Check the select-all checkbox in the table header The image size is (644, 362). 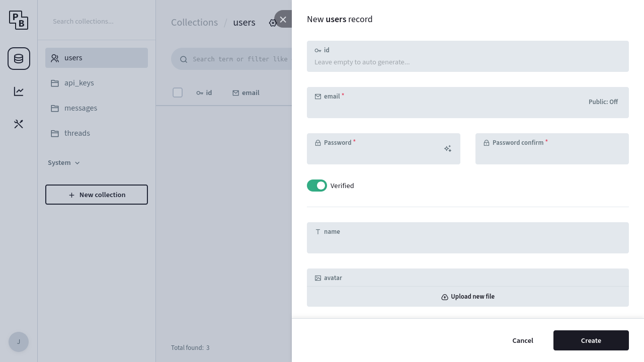tap(178, 93)
